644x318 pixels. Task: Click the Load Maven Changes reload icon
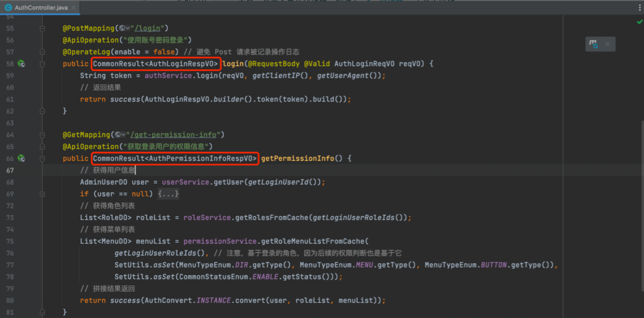tap(593, 44)
